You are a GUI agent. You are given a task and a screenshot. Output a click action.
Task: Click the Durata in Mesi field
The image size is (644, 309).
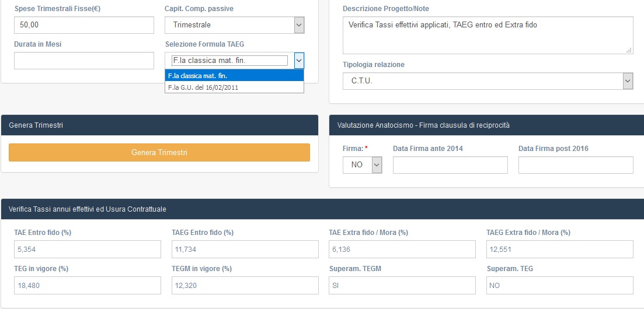[84, 61]
